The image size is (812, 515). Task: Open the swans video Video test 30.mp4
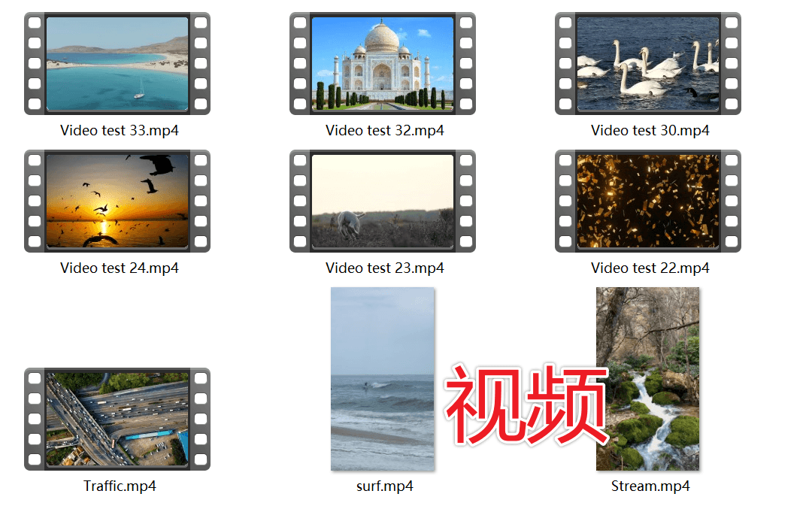tap(648, 63)
